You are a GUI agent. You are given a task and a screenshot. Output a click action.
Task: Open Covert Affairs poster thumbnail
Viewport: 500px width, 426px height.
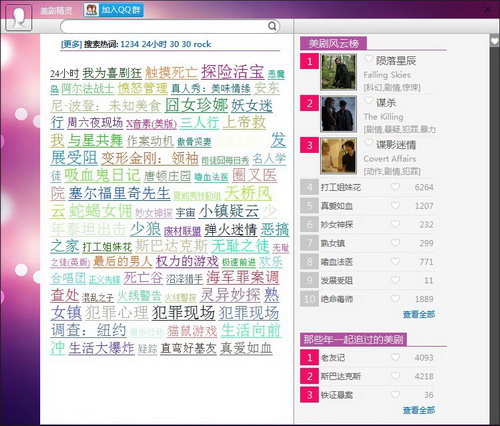[338, 156]
